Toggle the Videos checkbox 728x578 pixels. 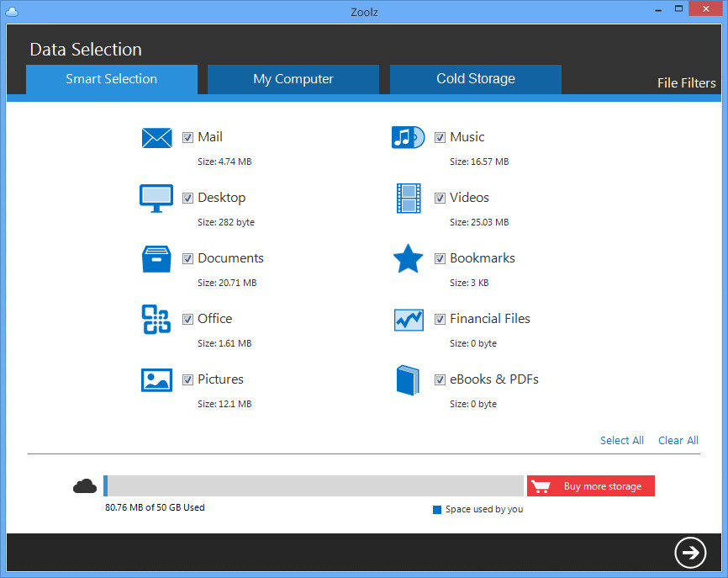[x=440, y=198]
